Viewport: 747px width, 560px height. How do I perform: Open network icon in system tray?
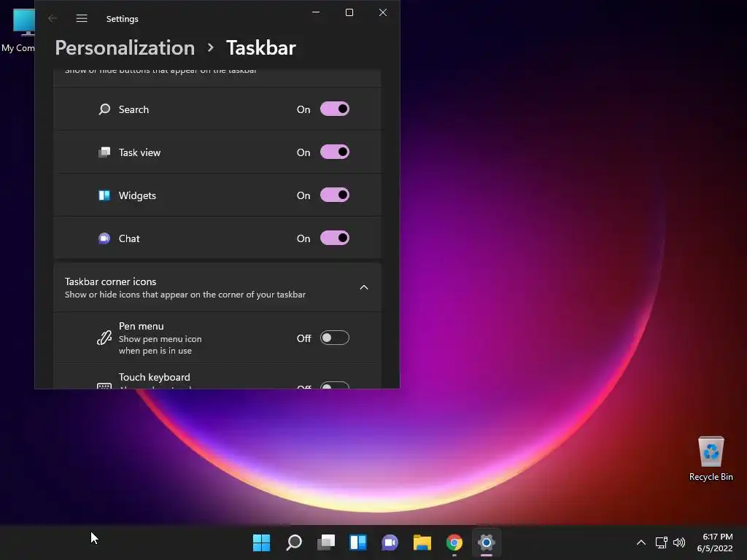point(661,542)
